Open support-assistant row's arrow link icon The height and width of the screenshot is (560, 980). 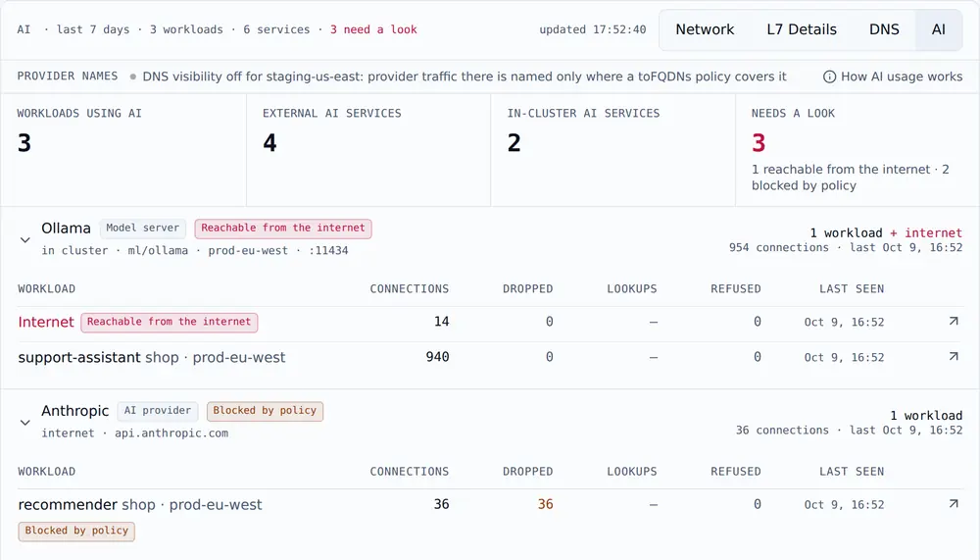(x=954, y=357)
